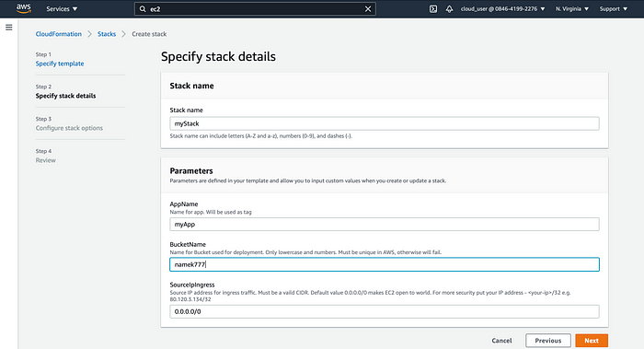Focus the Stack name input field
644x349 pixels.
coord(385,123)
